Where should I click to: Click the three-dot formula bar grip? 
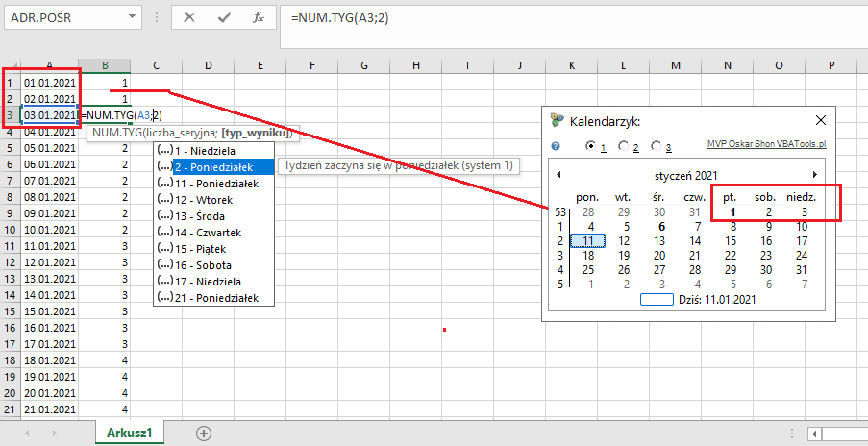click(157, 17)
